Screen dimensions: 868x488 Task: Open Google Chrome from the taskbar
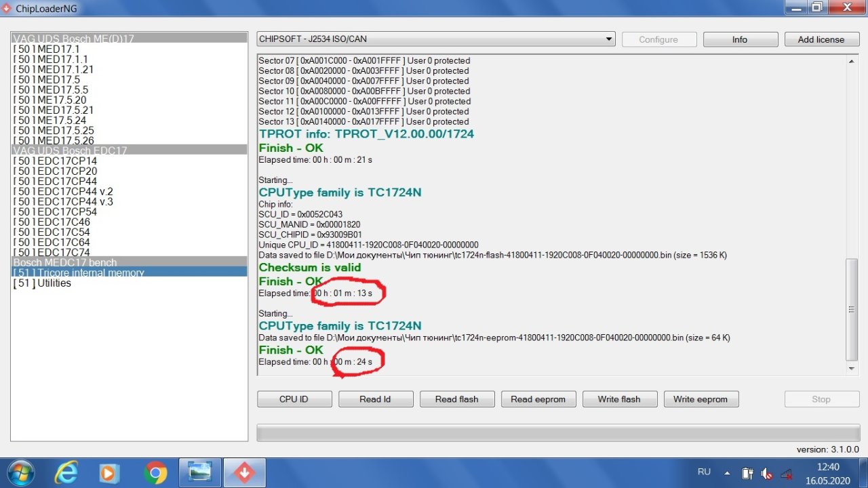click(x=155, y=472)
